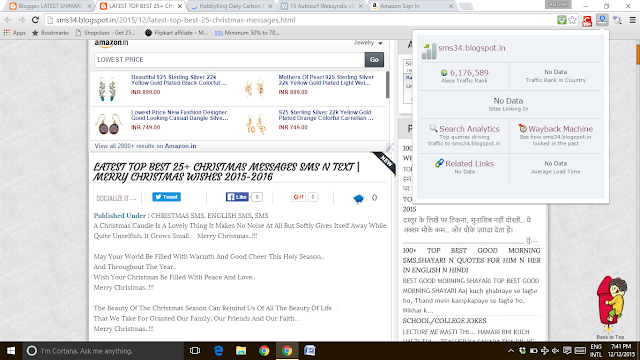
Task: Switch to the 15 Autosurf Websyndic tab
Action: point(322,6)
